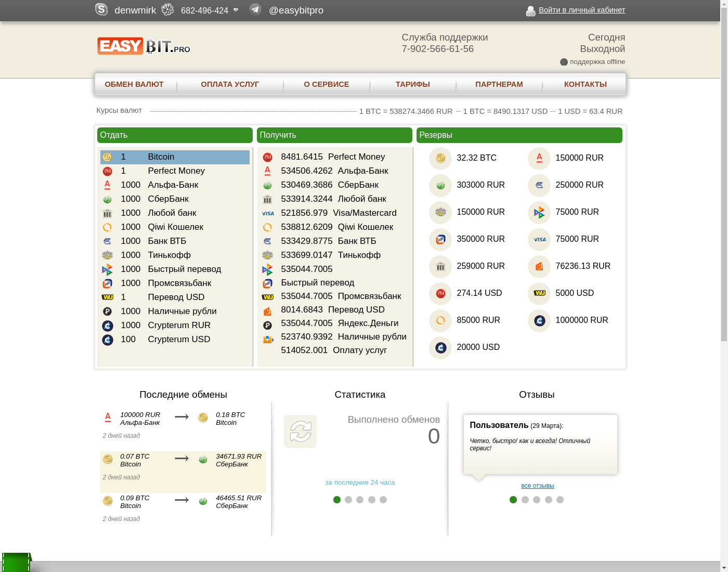Choose Наличные рубли in the Получить list
The height and width of the screenshot is (572, 728).
(x=334, y=337)
